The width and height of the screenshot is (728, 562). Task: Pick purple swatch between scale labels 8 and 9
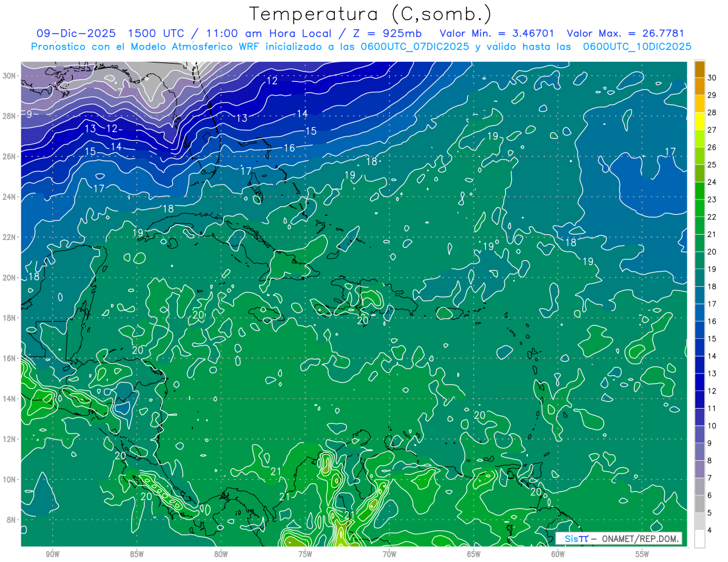(x=700, y=452)
